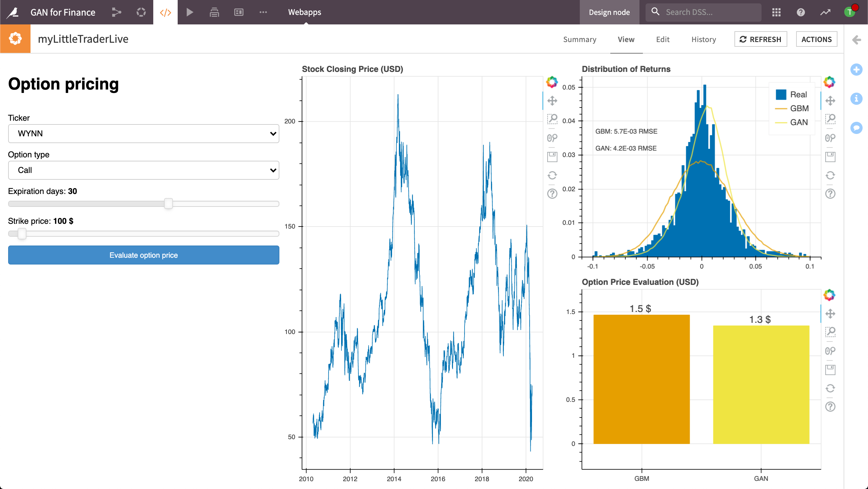Click the Evaluate option price button
Viewport: 868px width, 489px height.
coord(144,255)
